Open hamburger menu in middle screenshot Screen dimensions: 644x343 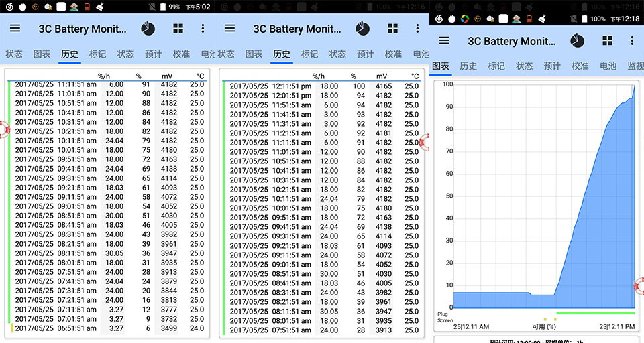tap(229, 29)
